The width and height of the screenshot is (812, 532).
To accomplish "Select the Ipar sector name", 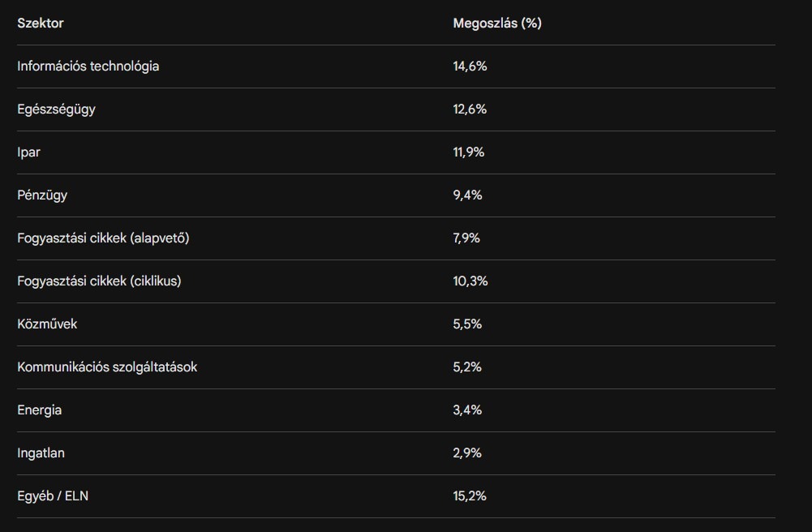I will [x=28, y=152].
